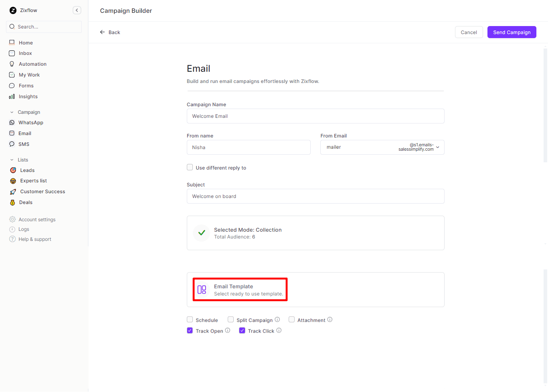Click the green checkmark audience icon
This screenshot has width=548, height=392.
pos(202,233)
